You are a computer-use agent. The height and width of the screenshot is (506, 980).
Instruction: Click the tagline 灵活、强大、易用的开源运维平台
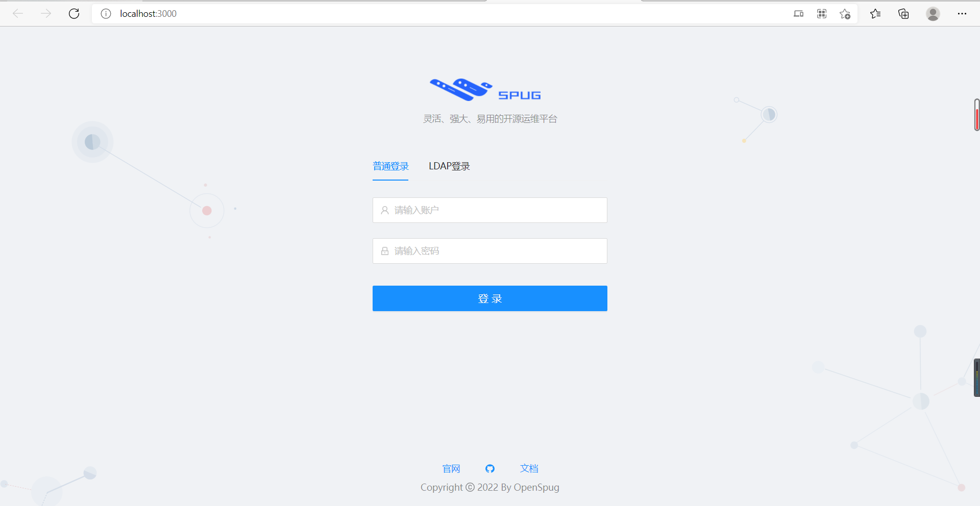(490, 119)
